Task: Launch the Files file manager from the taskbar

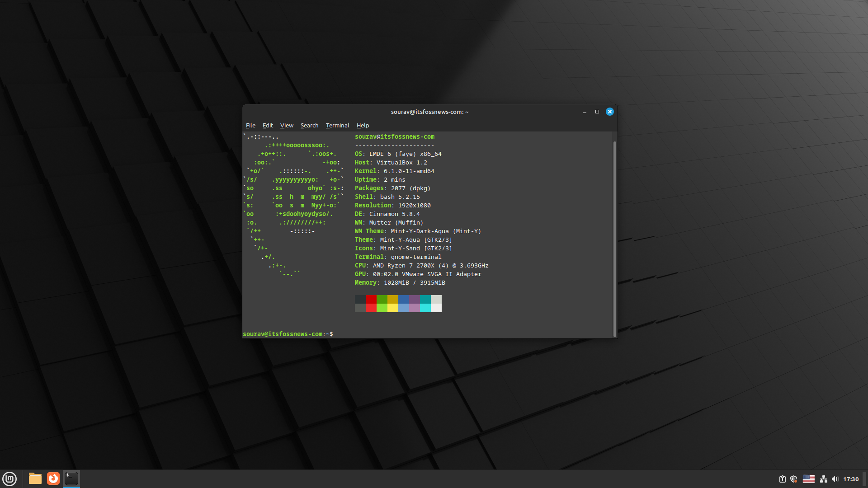Action: point(34,479)
